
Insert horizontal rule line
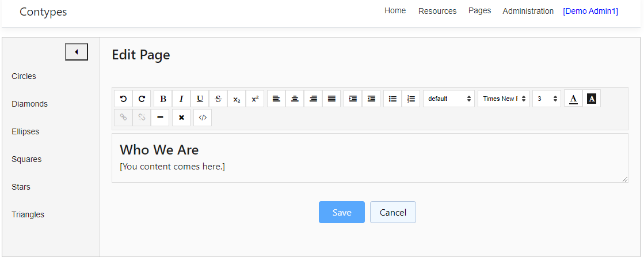160,117
